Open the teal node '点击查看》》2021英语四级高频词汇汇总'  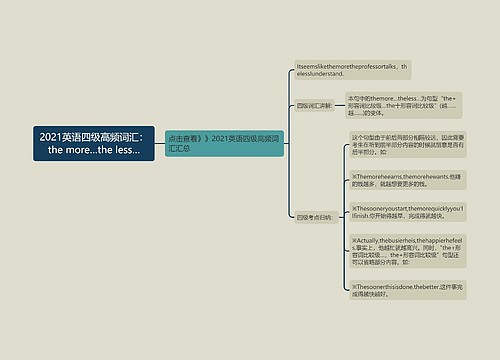(x=224, y=143)
